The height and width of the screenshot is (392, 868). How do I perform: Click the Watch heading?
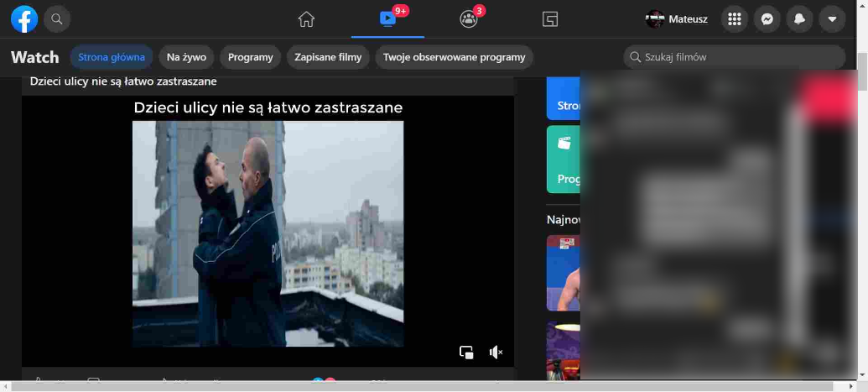(35, 57)
